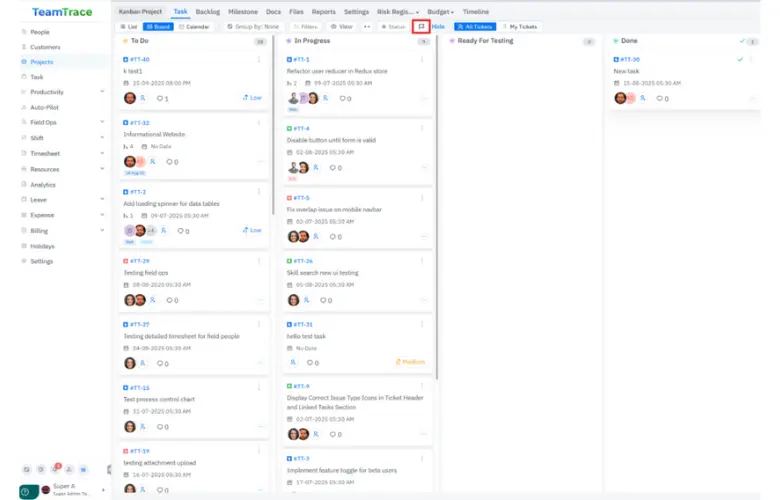Click notification icon with red badge
The width and height of the screenshot is (780, 500).
point(56,469)
